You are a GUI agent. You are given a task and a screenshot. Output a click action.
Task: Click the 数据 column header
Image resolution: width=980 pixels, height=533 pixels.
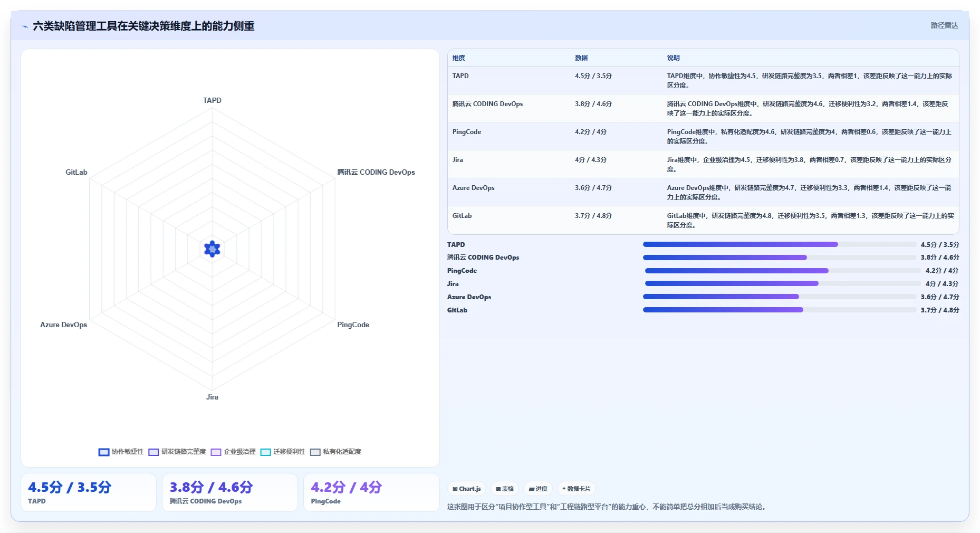point(581,58)
